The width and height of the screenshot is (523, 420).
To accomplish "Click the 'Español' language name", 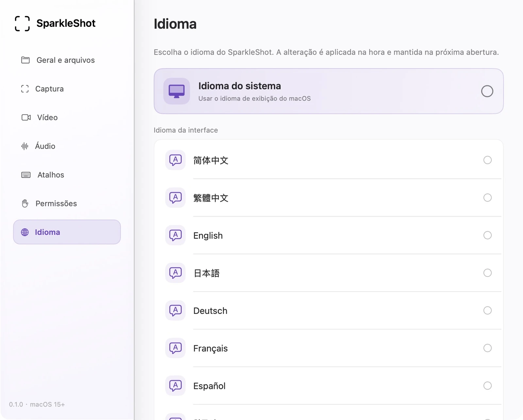I will (210, 386).
